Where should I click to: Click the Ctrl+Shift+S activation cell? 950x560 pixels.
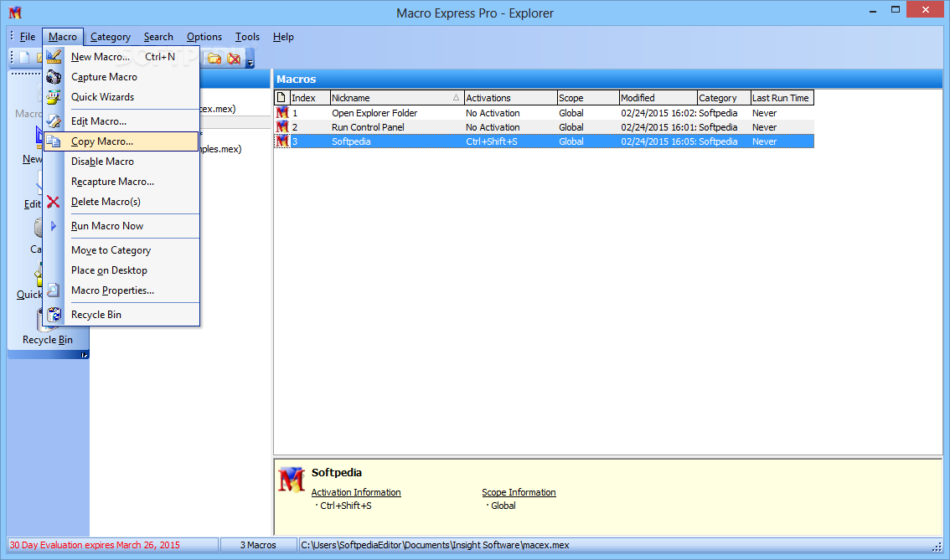492,141
